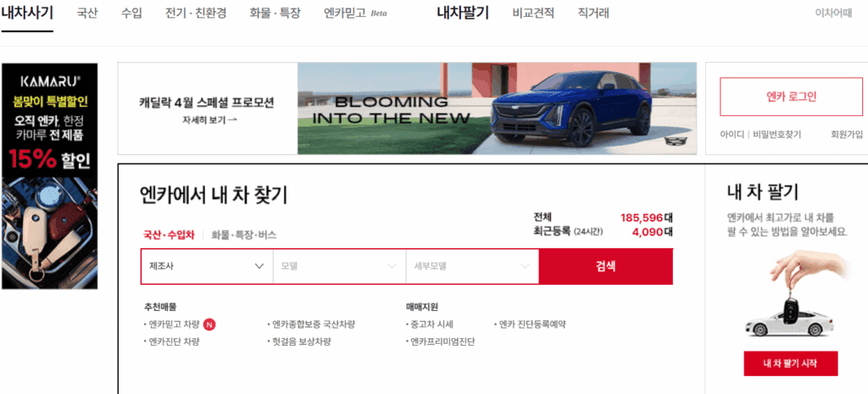Click the 엔카 로그인 button
Viewport: 868px width, 394px height.
[791, 97]
